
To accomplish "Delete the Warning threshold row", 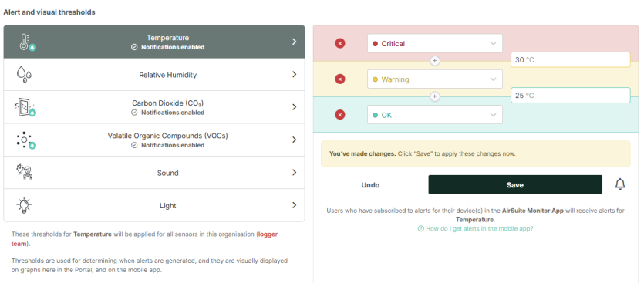I will click(x=339, y=79).
